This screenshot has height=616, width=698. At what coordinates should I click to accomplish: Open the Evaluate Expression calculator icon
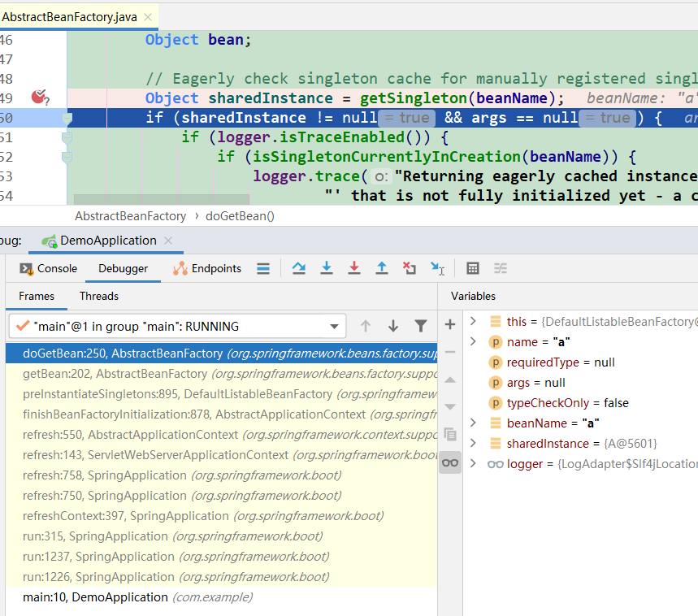coord(472,268)
